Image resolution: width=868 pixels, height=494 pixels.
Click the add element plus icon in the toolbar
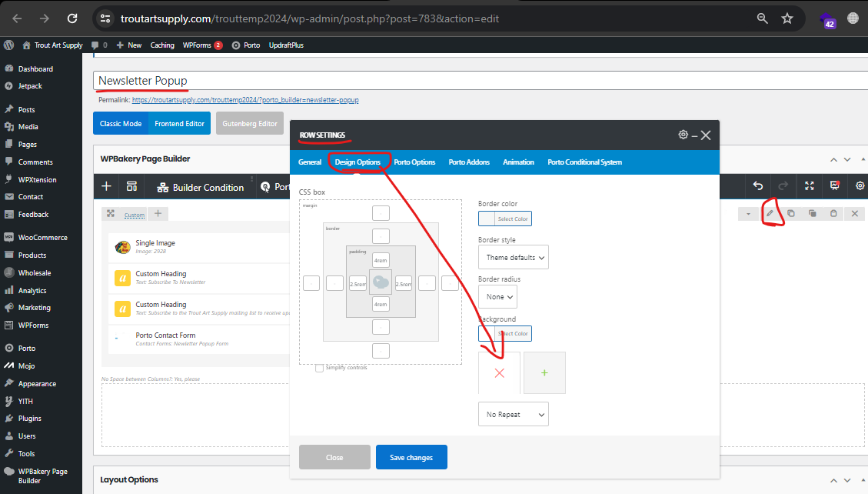pos(106,187)
